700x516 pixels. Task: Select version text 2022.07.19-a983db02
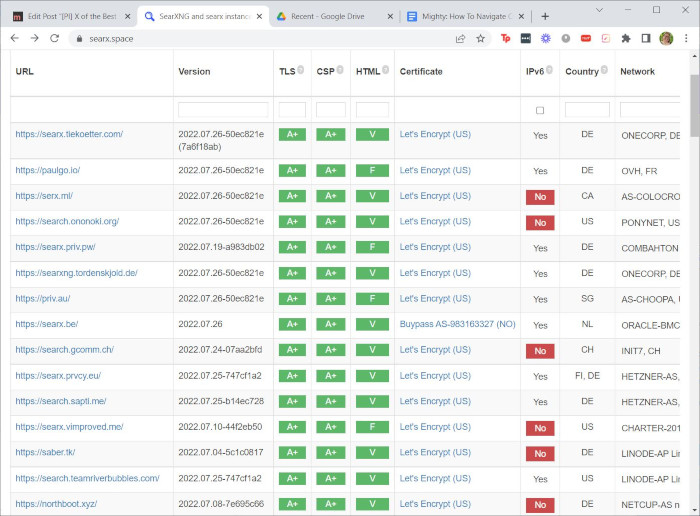[x=221, y=247]
